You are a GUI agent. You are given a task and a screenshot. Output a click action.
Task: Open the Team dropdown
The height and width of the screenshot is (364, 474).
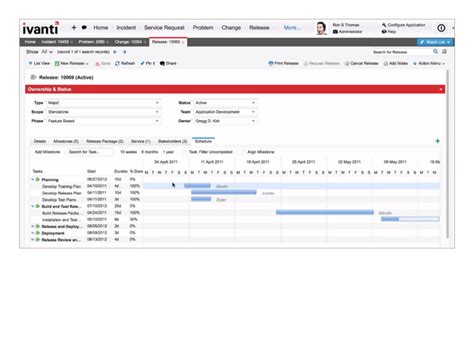coord(253,112)
